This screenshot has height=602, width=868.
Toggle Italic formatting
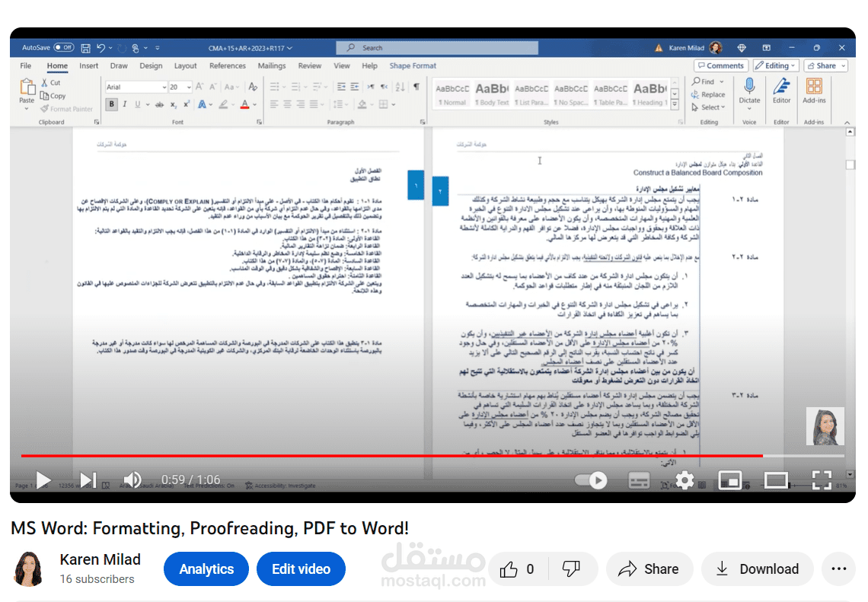click(x=125, y=104)
